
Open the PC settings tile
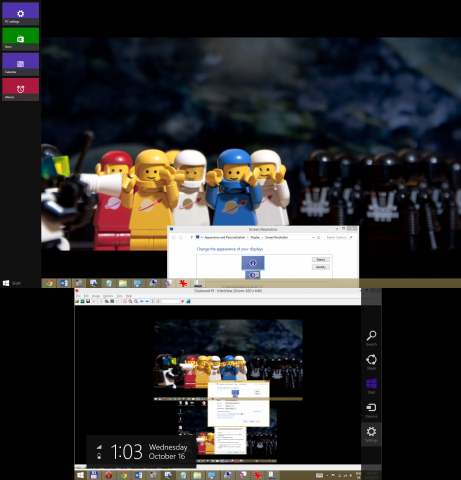tap(21, 14)
